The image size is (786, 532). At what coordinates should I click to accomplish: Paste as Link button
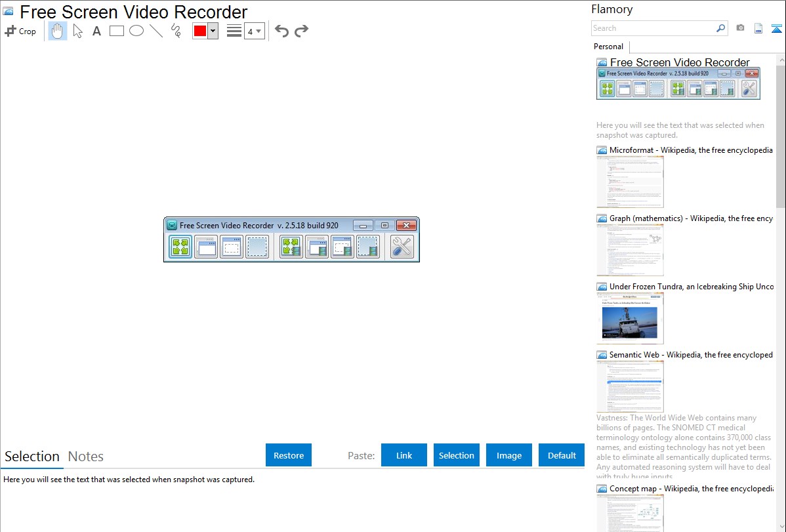coord(404,455)
